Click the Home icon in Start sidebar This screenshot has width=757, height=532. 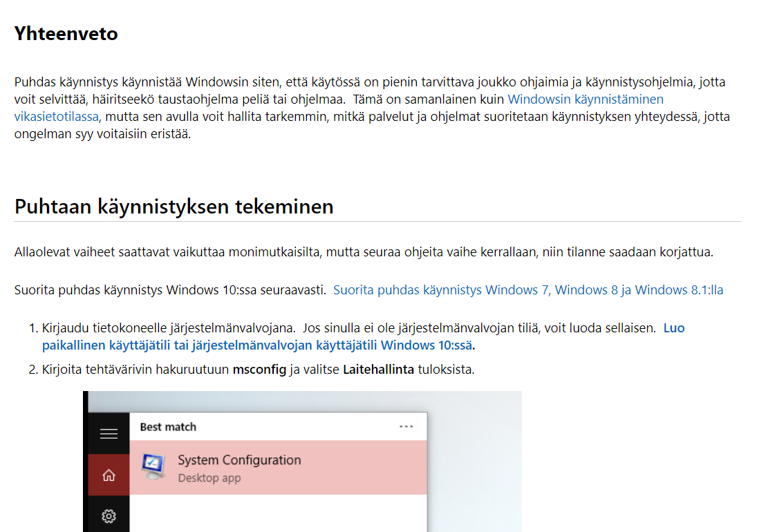[x=109, y=475]
